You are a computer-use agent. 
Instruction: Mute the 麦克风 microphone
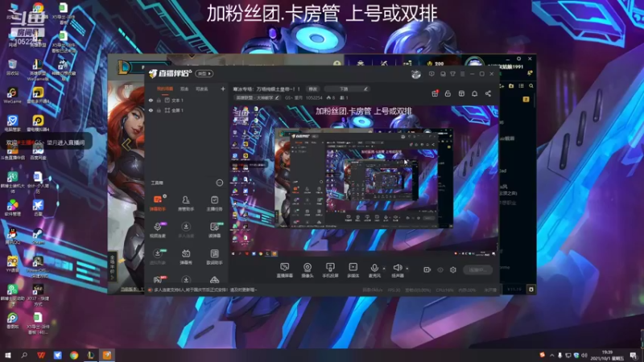click(374, 270)
